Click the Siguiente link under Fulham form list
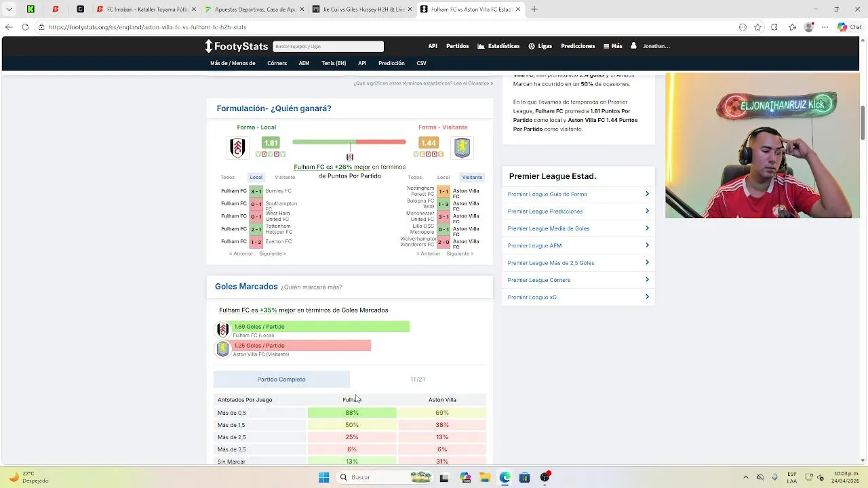Viewport: 868px width, 488px height. coord(273,253)
